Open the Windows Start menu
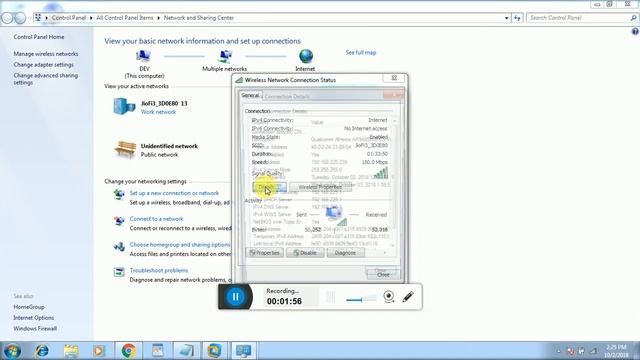Screen dimensions: 640x360 coord(11,351)
